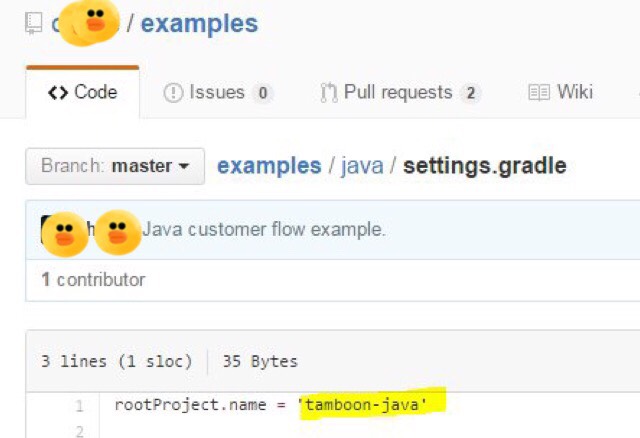Click the Wiki book icon

[539, 93]
